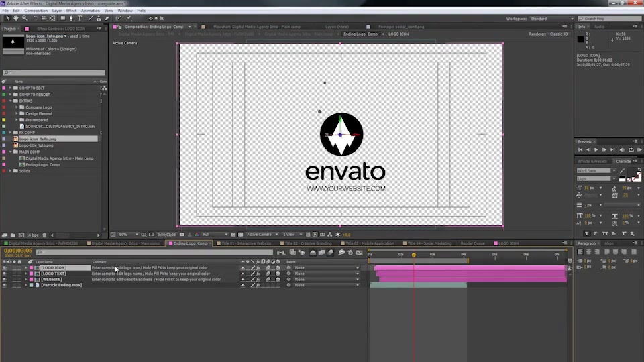
Task: Collapse the EXTRAS folder
Action: tap(10, 101)
